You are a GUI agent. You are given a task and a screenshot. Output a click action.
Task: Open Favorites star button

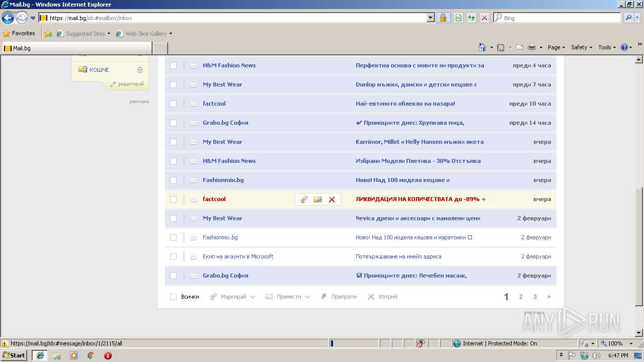[x=19, y=33]
